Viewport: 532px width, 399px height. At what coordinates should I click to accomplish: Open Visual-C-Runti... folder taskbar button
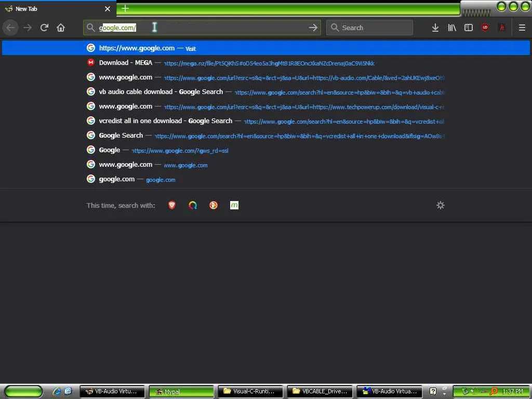click(x=251, y=392)
